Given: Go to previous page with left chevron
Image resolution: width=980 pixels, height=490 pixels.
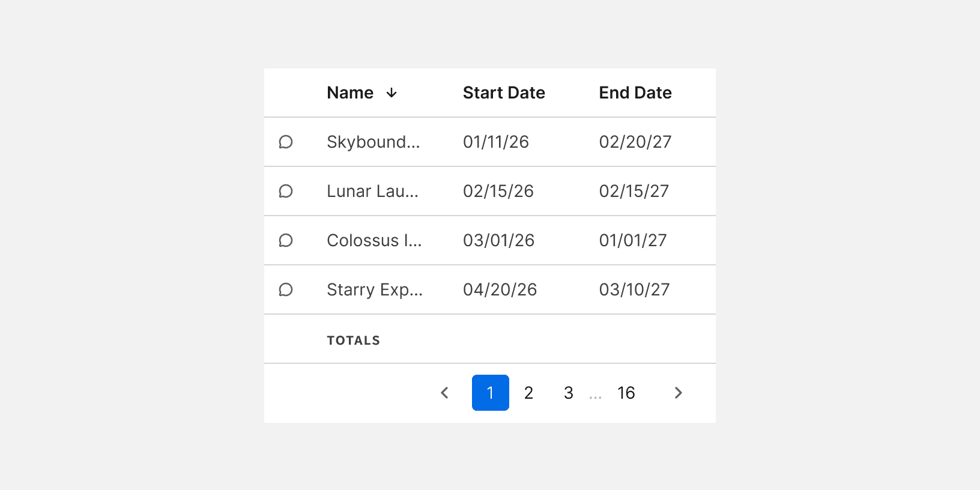Looking at the screenshot, I should coord(444,393).
